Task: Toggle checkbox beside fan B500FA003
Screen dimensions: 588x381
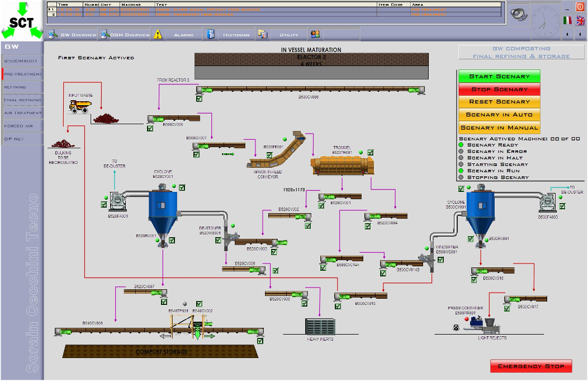Action: coord(562,206)
